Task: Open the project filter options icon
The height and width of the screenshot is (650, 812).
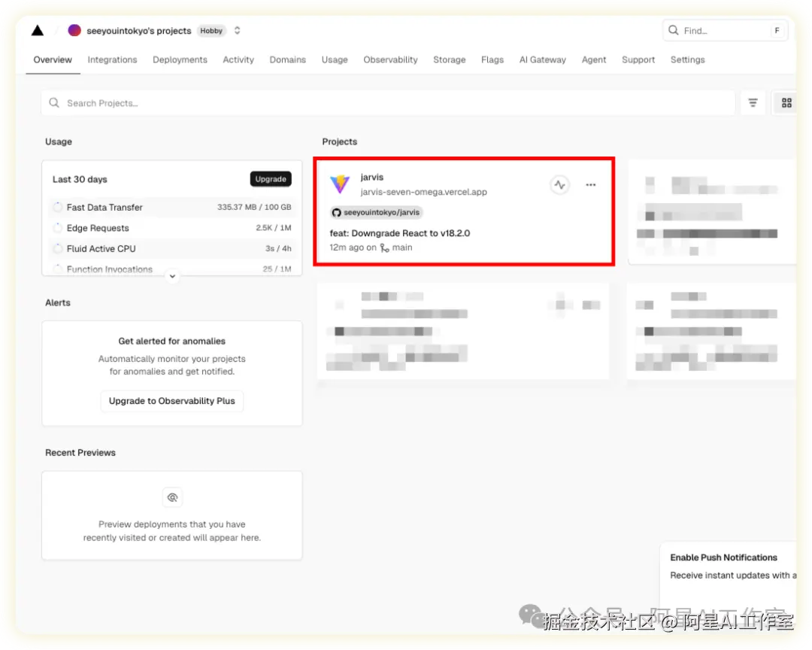Action: (x=753, y=102)
